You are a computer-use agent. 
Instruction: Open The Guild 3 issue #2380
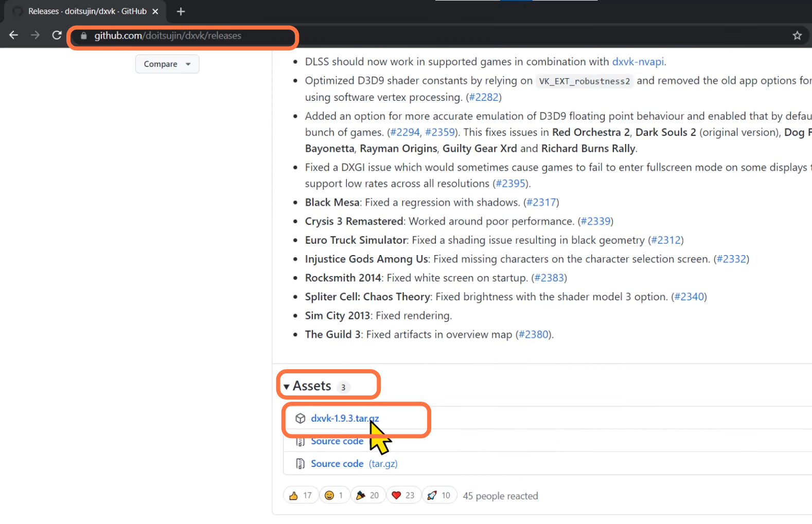pyautogui.click(x=534, y=335)
